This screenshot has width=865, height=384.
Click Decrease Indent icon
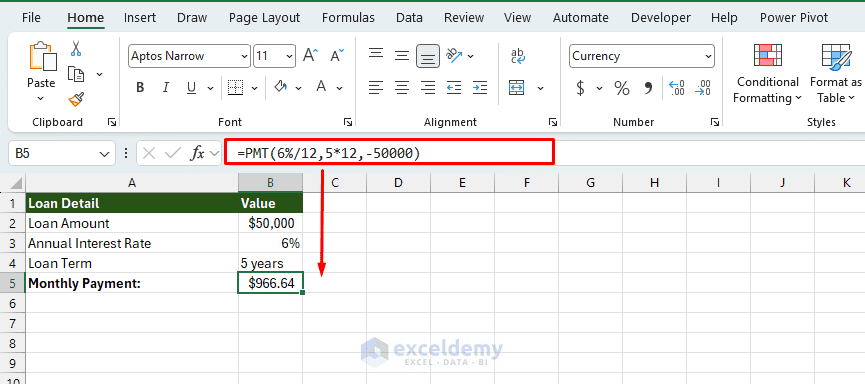click(454, 87)
